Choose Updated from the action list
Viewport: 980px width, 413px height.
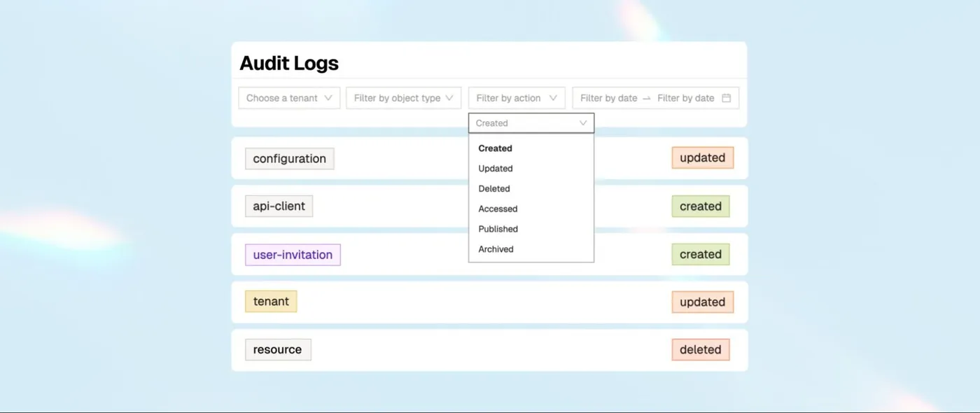[496, 169]
